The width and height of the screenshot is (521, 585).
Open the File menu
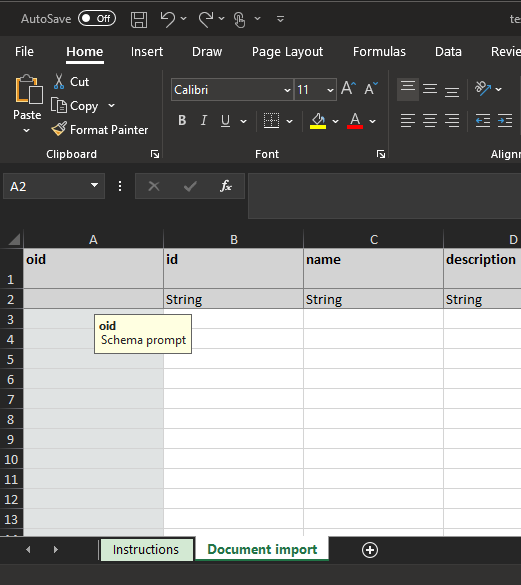pos(24,51)
